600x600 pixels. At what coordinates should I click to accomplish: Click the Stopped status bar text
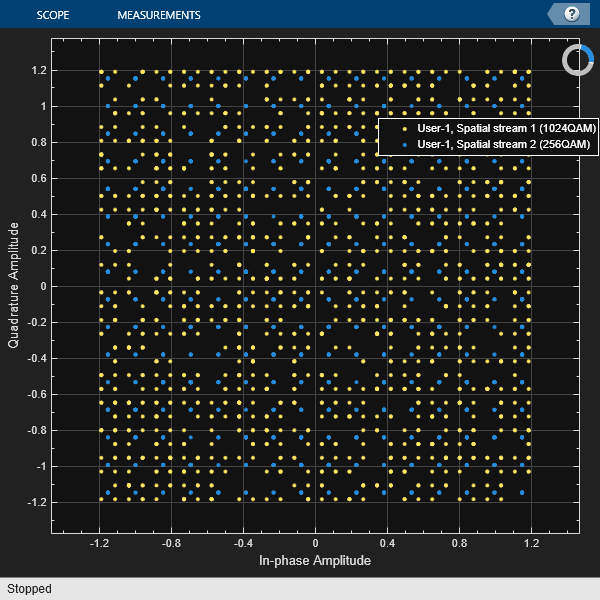click(x=29, y=589)
